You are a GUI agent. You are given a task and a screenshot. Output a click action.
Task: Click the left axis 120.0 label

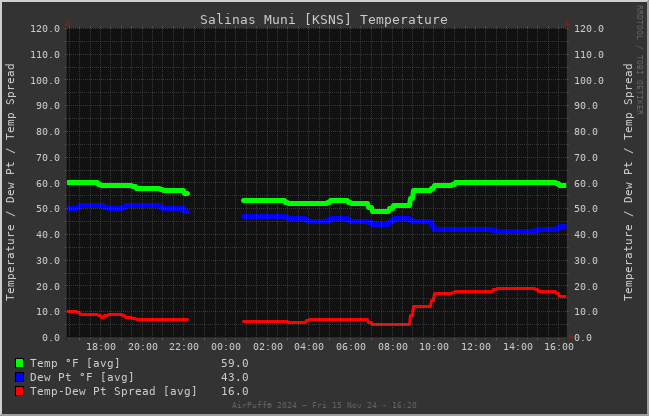click(45, 29)
